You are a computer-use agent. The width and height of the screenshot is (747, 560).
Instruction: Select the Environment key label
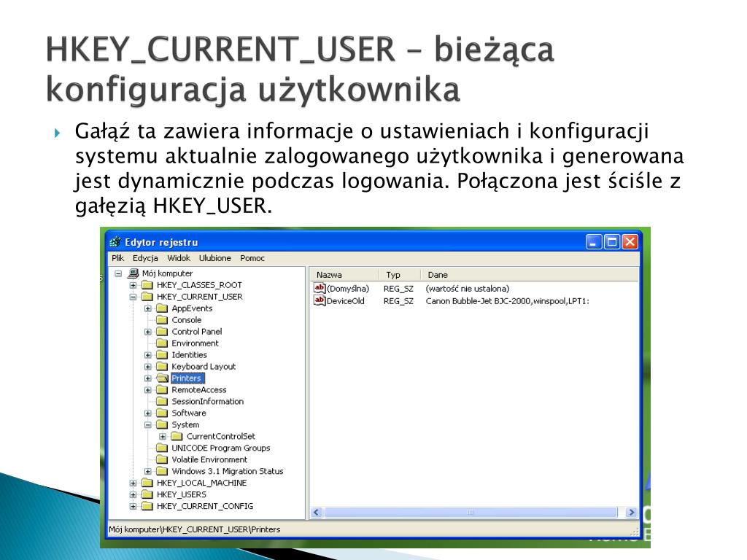(195, 343)
